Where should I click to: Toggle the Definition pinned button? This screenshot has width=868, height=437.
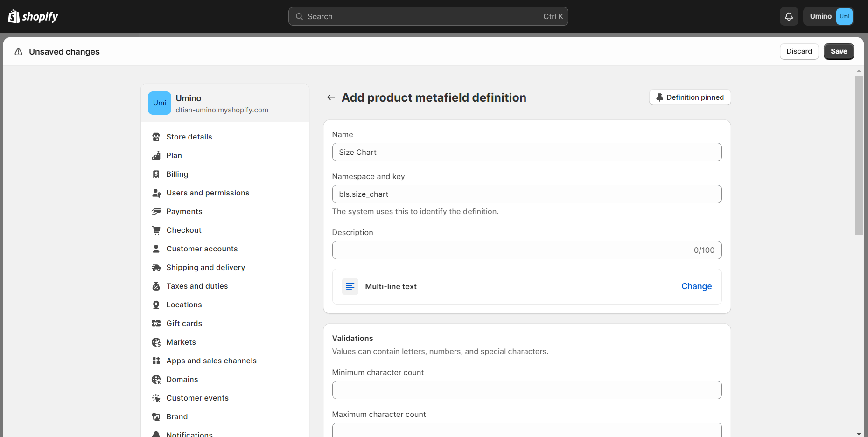[x=690, y=97]
